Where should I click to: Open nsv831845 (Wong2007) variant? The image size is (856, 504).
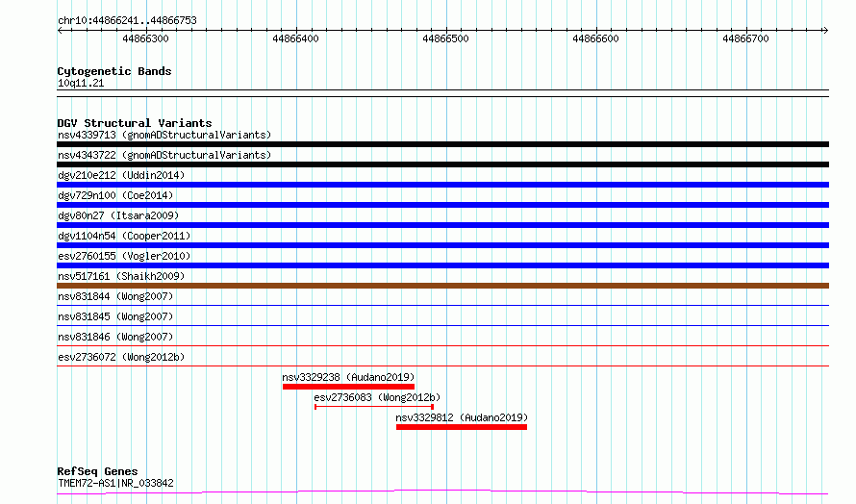[x=115, y=316]
